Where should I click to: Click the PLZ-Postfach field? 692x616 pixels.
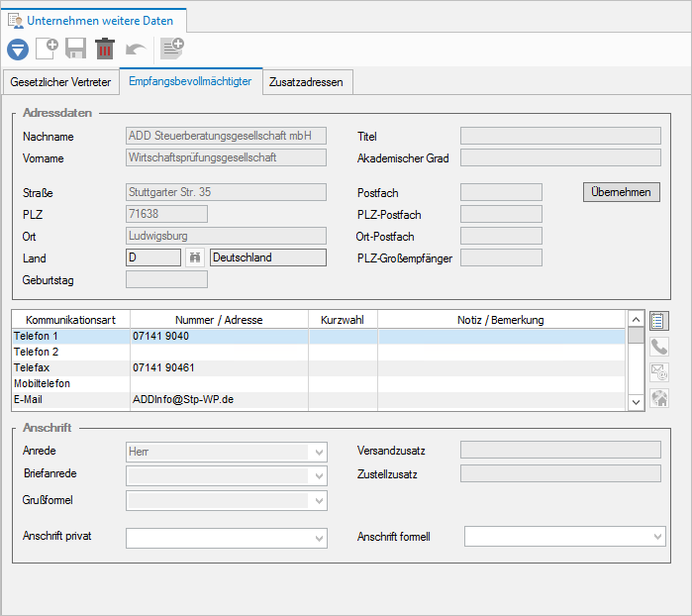[501, 214]
